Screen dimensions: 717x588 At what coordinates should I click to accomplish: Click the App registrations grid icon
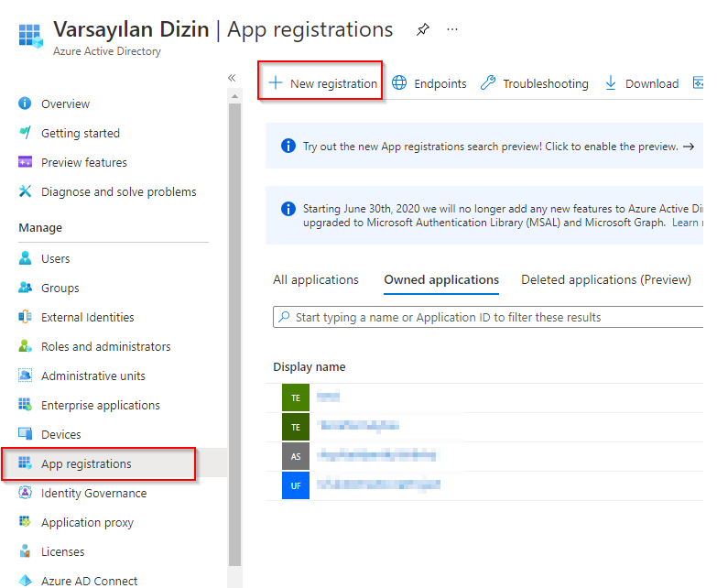(x=25, y=463)
